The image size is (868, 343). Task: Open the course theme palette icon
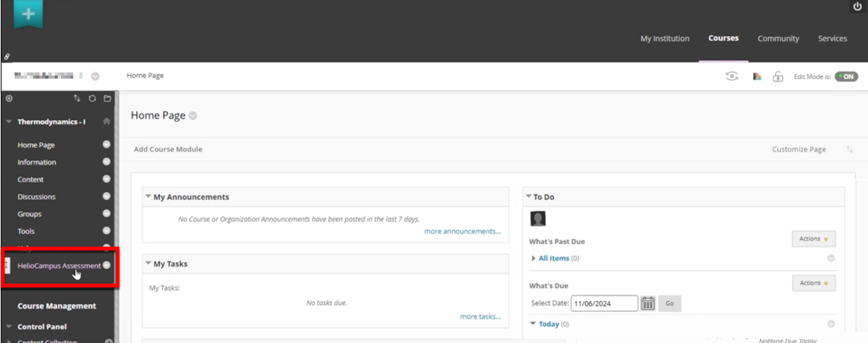pos(757,76)
